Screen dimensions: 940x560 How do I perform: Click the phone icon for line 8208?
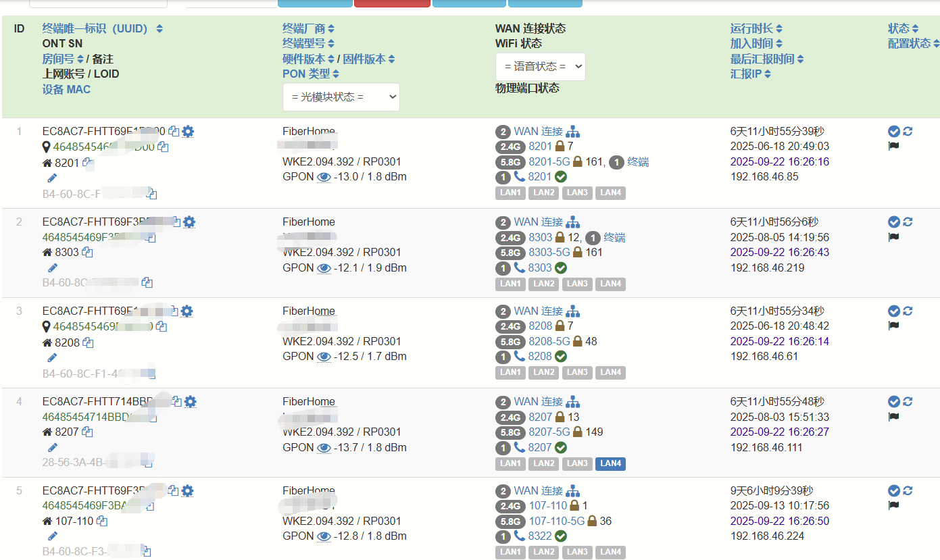(x=519, y=356)
